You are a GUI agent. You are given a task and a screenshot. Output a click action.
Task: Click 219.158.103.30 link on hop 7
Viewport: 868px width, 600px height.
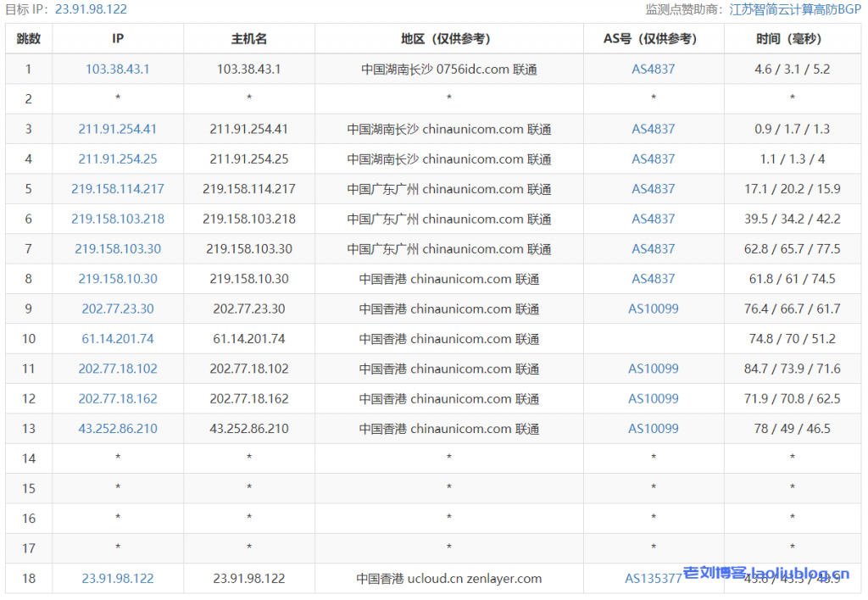pyautogui.click(x=117, y=248)
